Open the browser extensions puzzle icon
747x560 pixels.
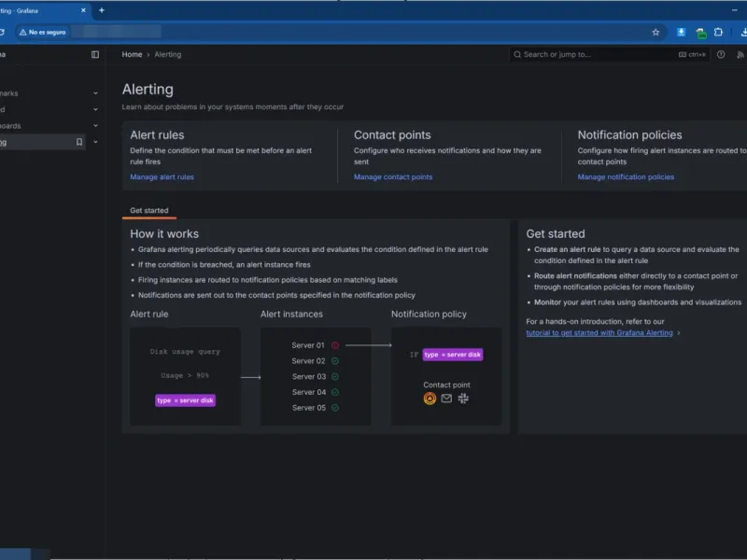[718, 32]
